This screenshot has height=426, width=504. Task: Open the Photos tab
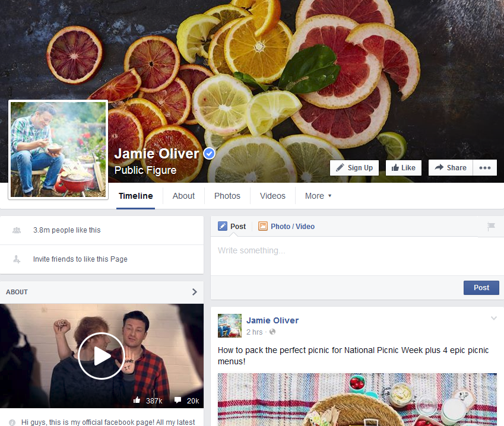coord(227,196)
